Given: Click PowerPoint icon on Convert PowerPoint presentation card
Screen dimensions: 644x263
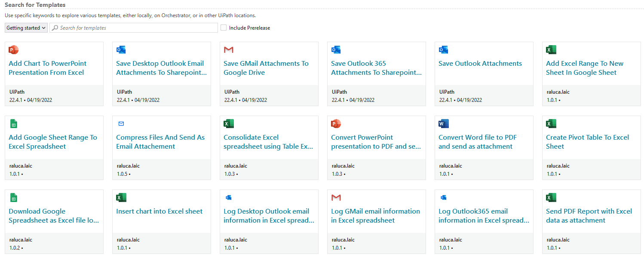Looking at the screenshot, I should [336, 124].
